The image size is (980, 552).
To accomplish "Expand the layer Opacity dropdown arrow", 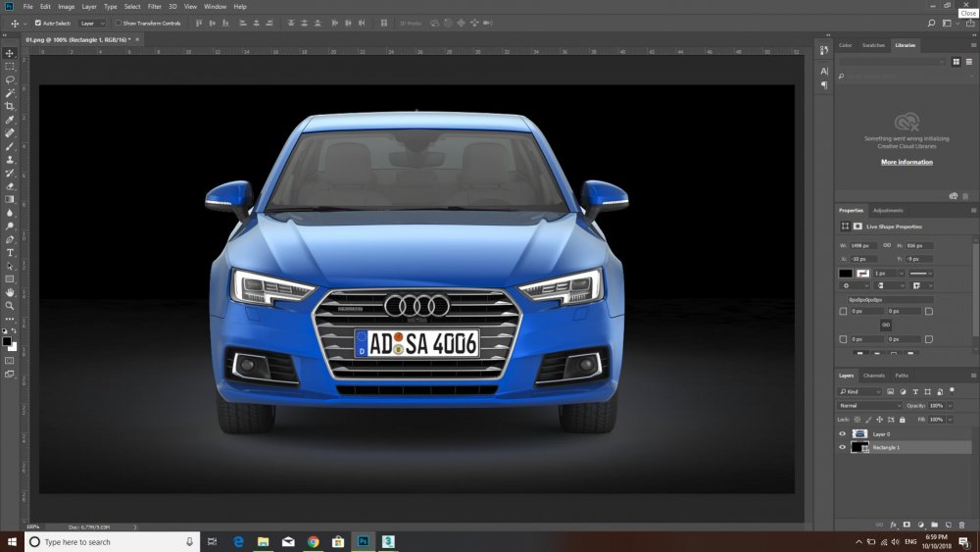I will (949, 405).
